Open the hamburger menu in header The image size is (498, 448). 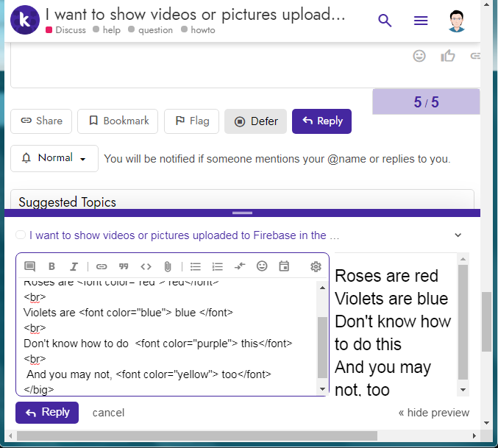click(421, 21)
